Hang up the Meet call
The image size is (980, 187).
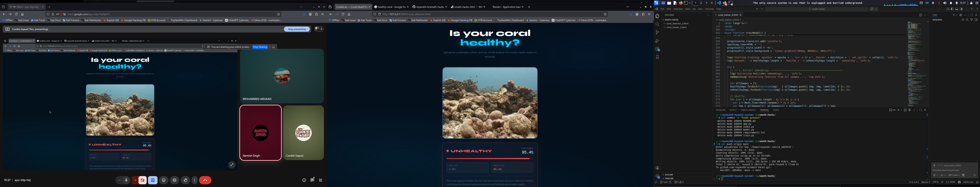pos(205,180)
